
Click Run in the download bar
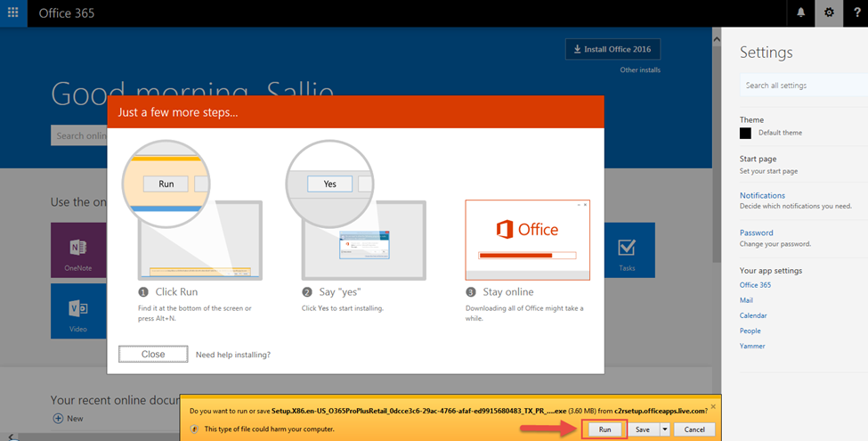pyautogui.click(x=604, y=429)
